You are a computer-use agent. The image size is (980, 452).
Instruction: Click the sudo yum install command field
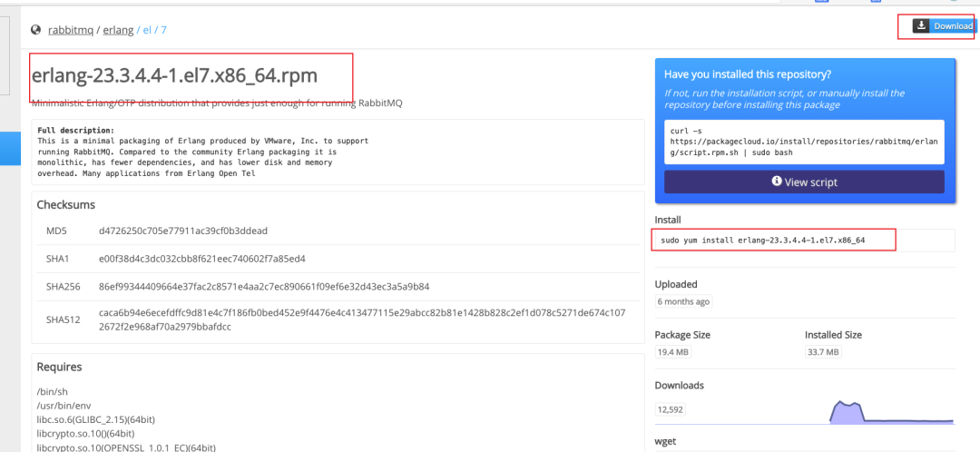coord(773,241)
